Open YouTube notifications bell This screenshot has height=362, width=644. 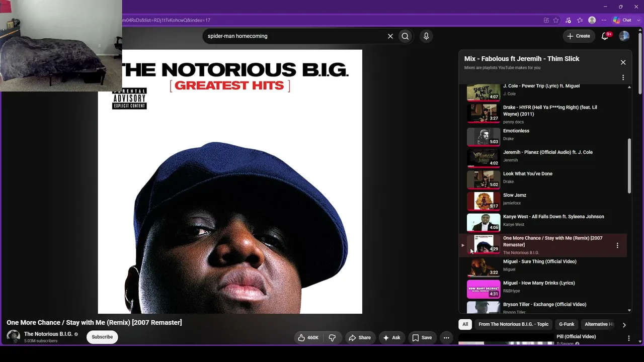[x=606, y=36]
